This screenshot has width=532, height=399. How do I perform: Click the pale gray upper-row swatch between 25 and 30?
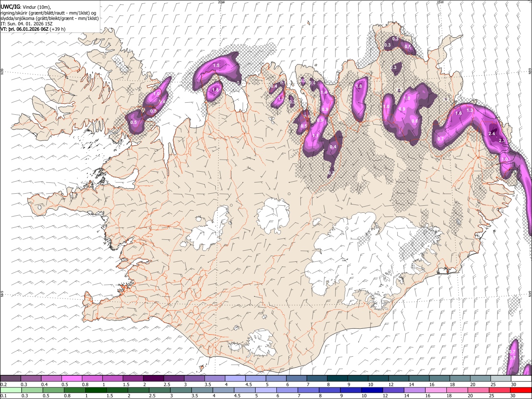[501, 378]
